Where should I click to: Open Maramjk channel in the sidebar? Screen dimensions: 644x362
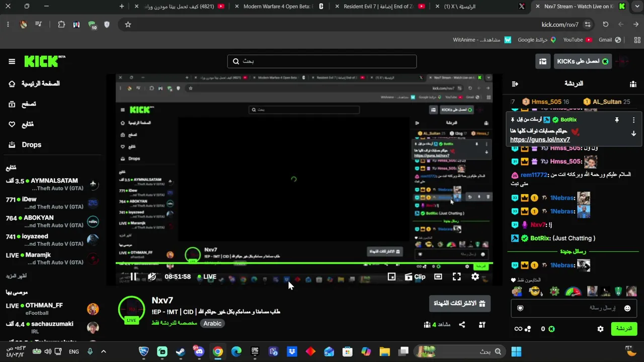coord(52,258)
